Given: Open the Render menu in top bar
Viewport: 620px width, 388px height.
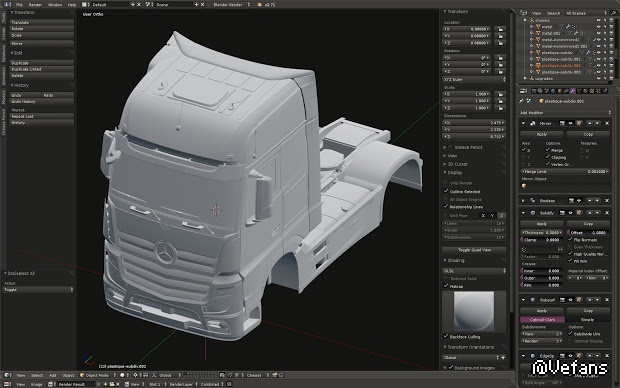Looking at the screenshot, I should pyautogui.click(x=35, y=5).
